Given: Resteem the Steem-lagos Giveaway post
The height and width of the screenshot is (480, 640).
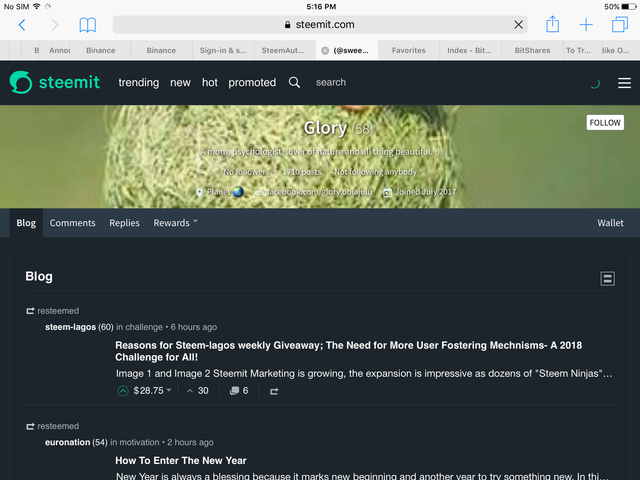Looking at the screenshot, I should tap(274, 391).
